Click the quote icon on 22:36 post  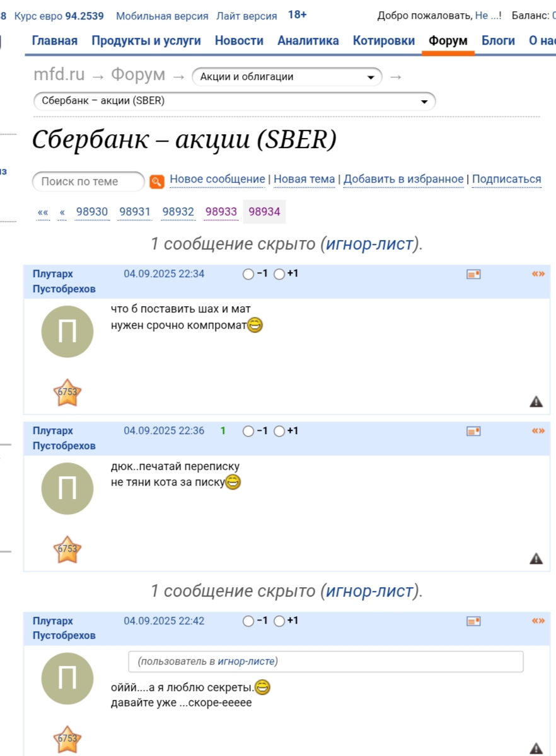click(x=538, y=431)
